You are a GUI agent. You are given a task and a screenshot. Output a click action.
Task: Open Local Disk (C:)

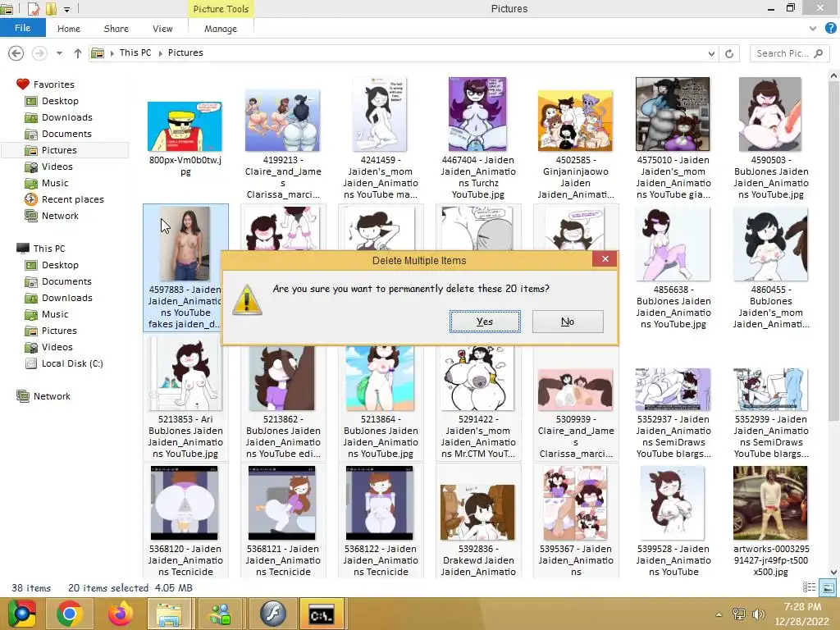click(72, 363)
